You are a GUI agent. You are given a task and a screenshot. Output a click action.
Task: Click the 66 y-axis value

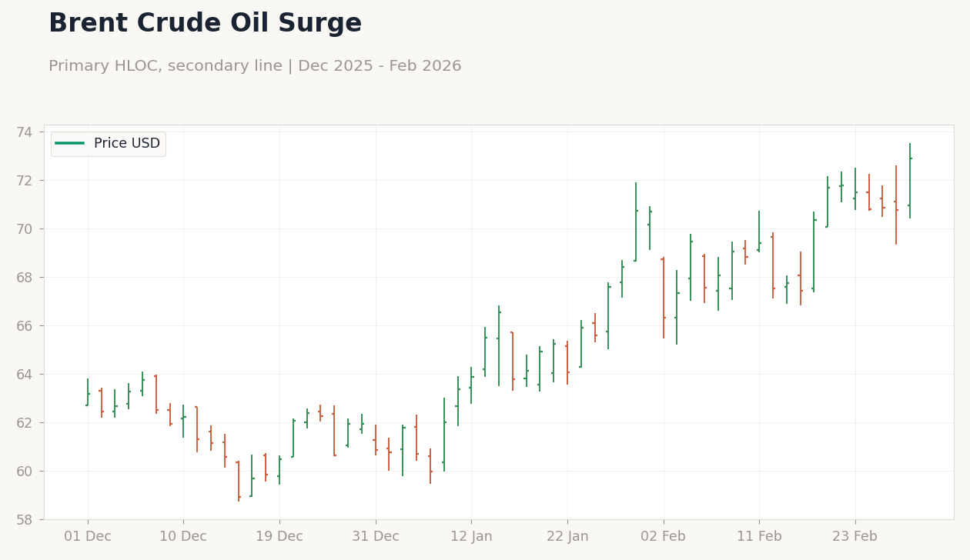point(25,326)
